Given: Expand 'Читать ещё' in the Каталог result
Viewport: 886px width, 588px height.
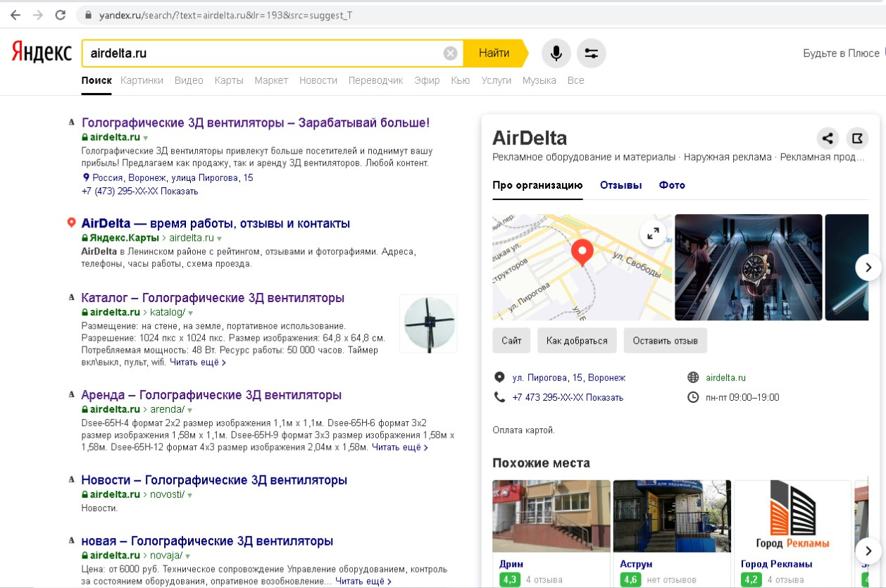Looking at the screenshot, I should 198,363.
